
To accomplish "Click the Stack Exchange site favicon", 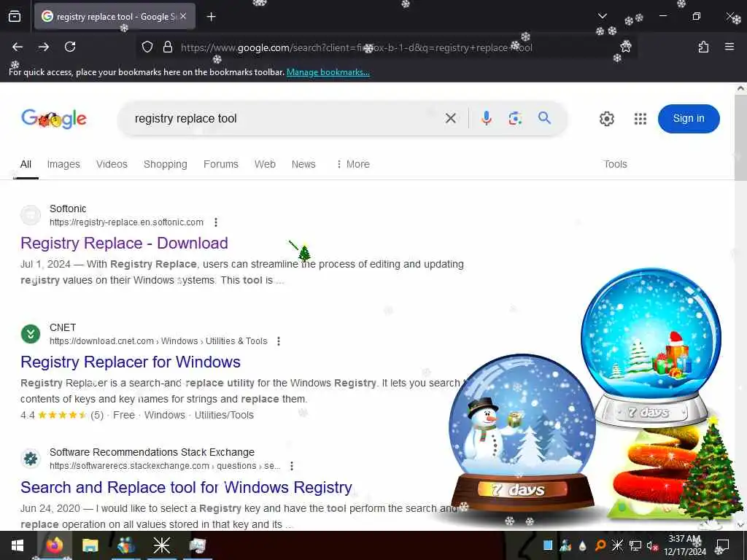I will tap(31, 459).
